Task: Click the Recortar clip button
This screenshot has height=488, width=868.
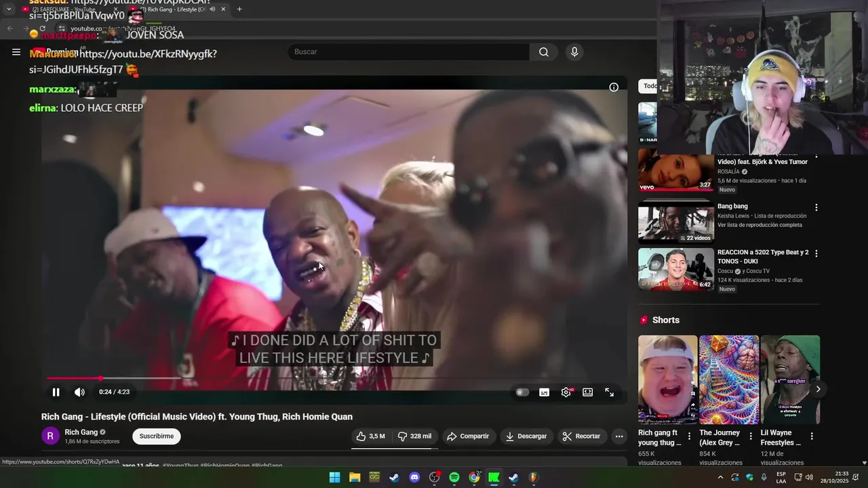Action: tap(582, 436)
